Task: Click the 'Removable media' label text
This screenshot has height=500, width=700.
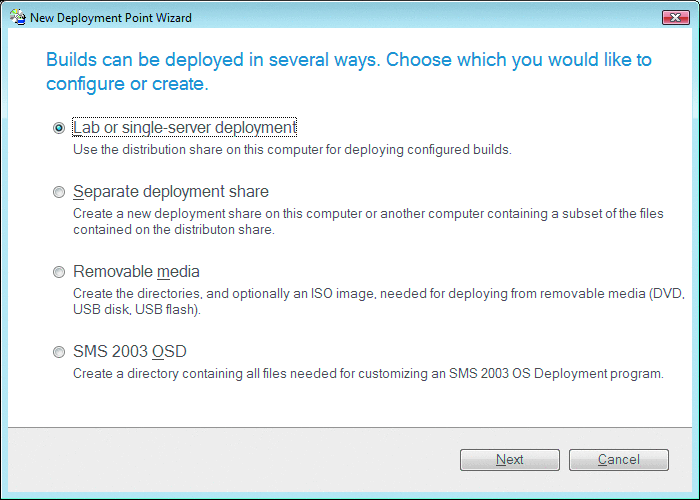Action: 136,271
